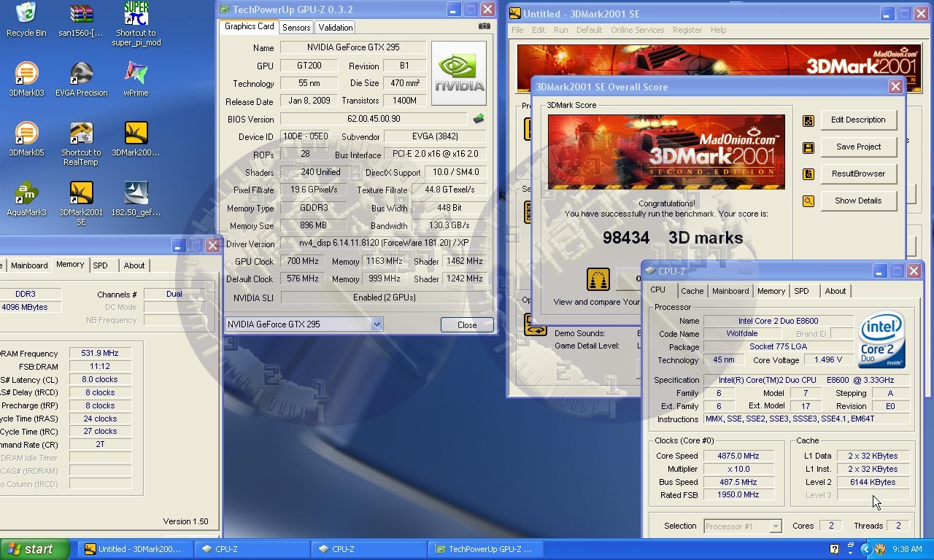This screenshot has width=934, height=560.
Task: Switch to the Validation tab in GPU-Z
Action: pyautogui.click(x=336, y=27)
